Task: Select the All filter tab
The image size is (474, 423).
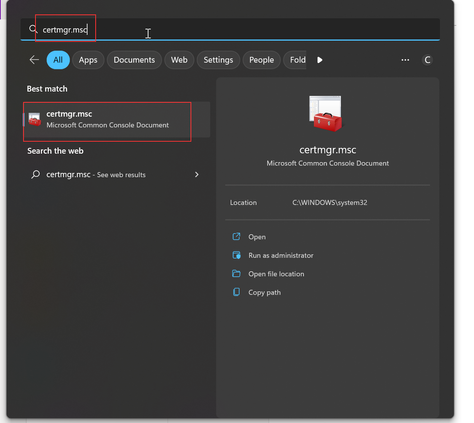Action: [58, 60]
